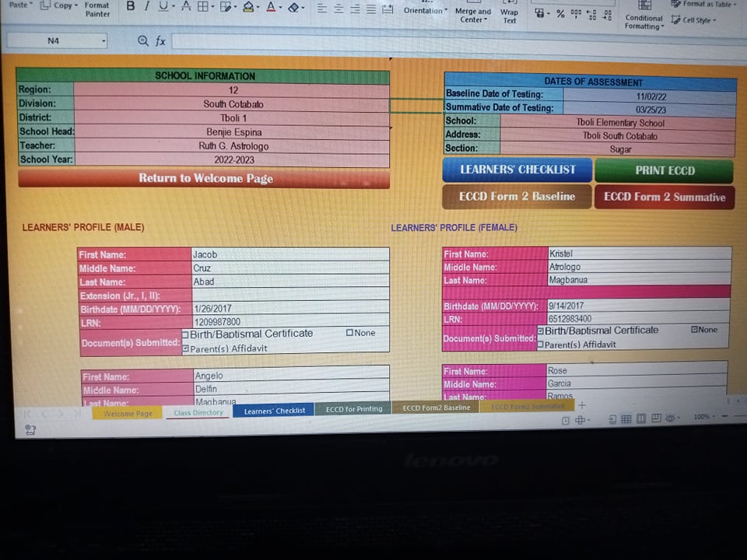This screenshot has width=747, height=560.
Task: Go to first sheet navigation arrow
Action: pyautogui.click(x=27, y=414)
